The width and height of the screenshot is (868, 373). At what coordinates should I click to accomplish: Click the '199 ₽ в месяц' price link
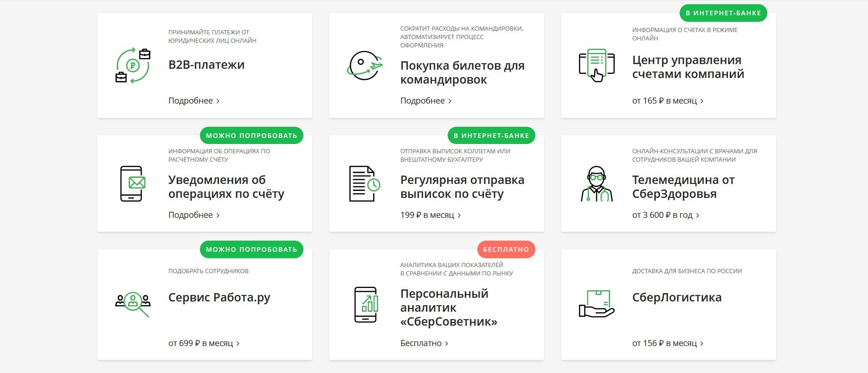pyautogui.click(x=430, y=215)
